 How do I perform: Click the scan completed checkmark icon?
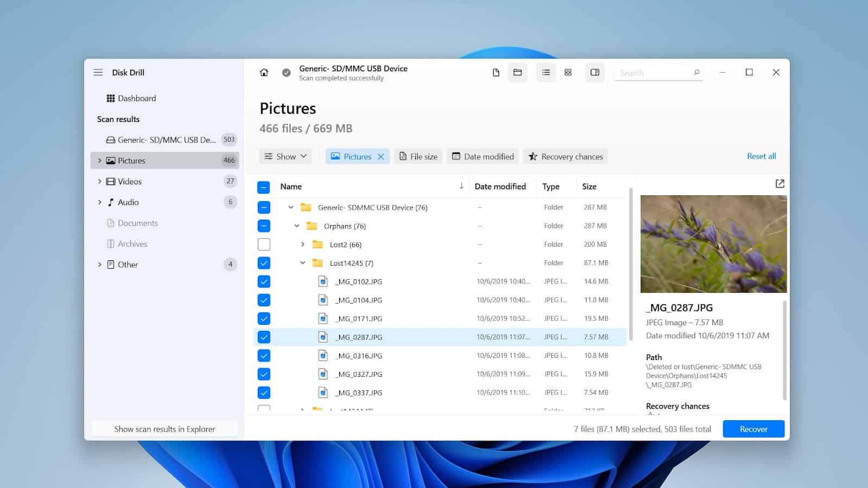(x=286, y=72)
